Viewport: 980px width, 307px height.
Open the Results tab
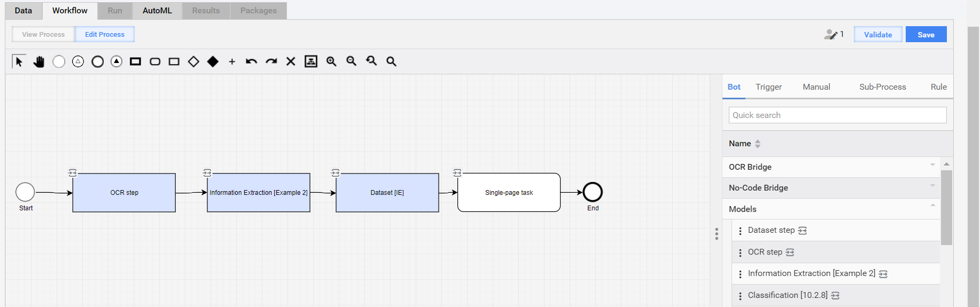(x=206, y=11)
